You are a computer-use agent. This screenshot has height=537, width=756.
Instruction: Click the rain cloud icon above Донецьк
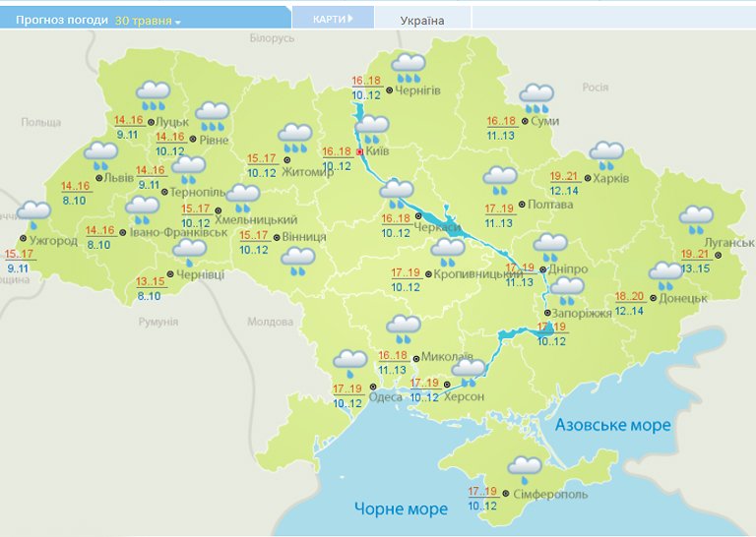coord(665,275)
